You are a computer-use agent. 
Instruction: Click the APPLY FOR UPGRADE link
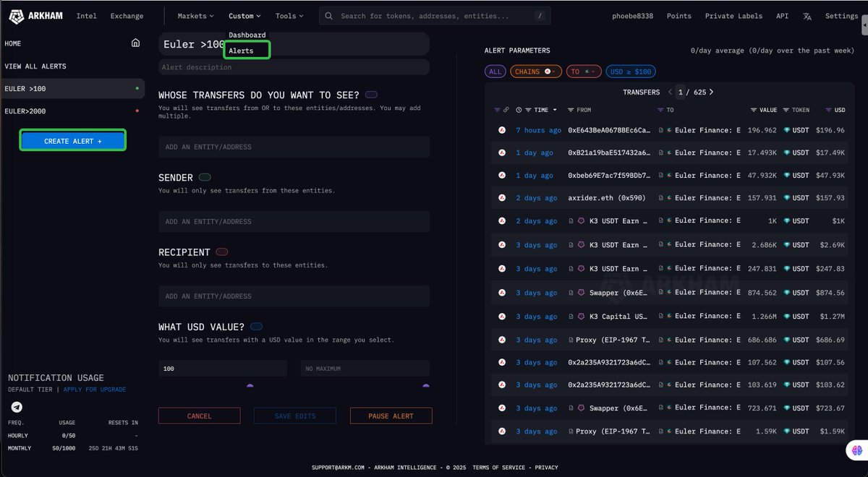[95, 390]
